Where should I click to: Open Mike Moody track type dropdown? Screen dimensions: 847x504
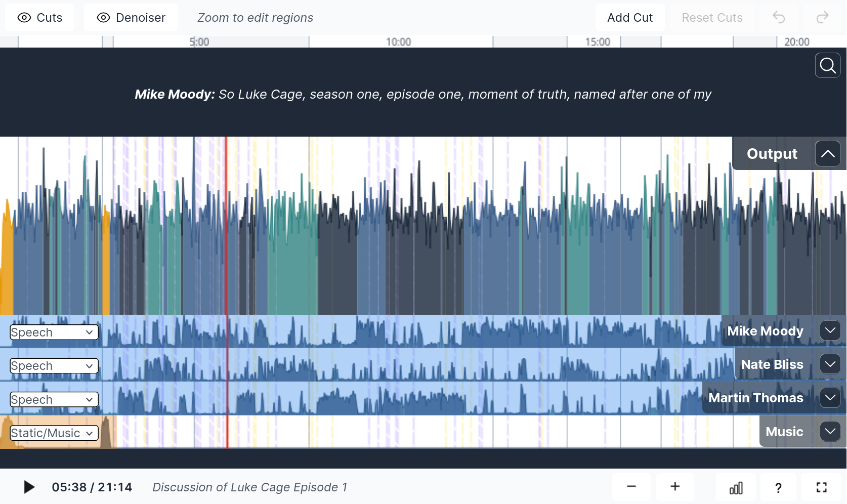click(x=54, y=332)
